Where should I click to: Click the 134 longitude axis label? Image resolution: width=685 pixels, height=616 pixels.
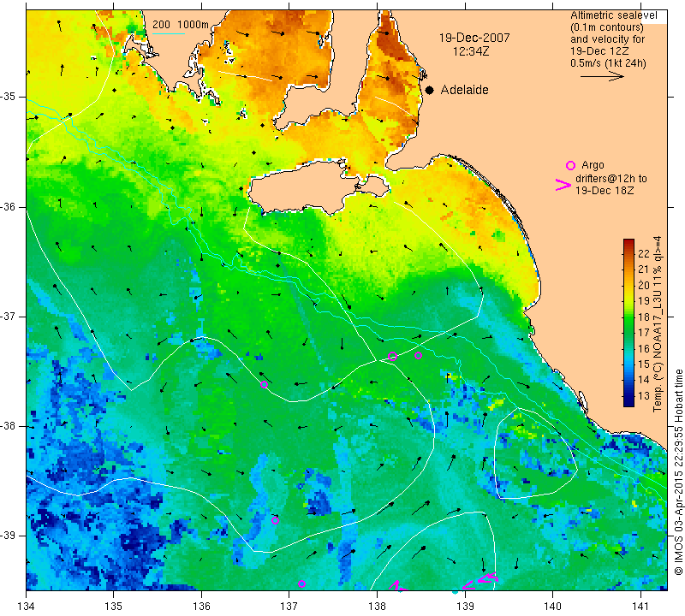(26, 607)
